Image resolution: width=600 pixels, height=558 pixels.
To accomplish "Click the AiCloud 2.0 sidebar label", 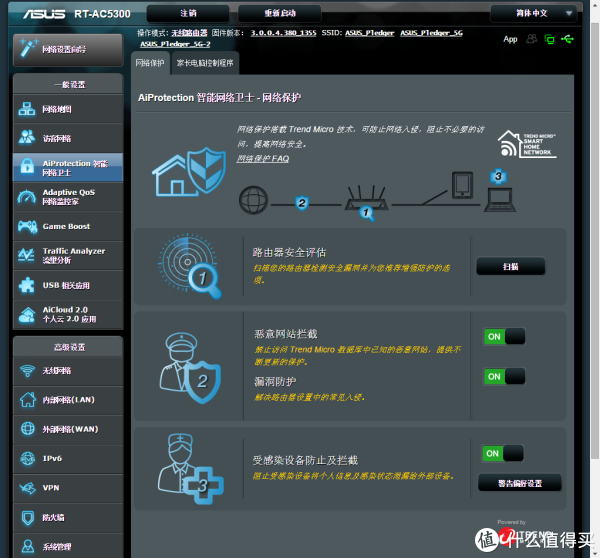I will pos(69,315).
